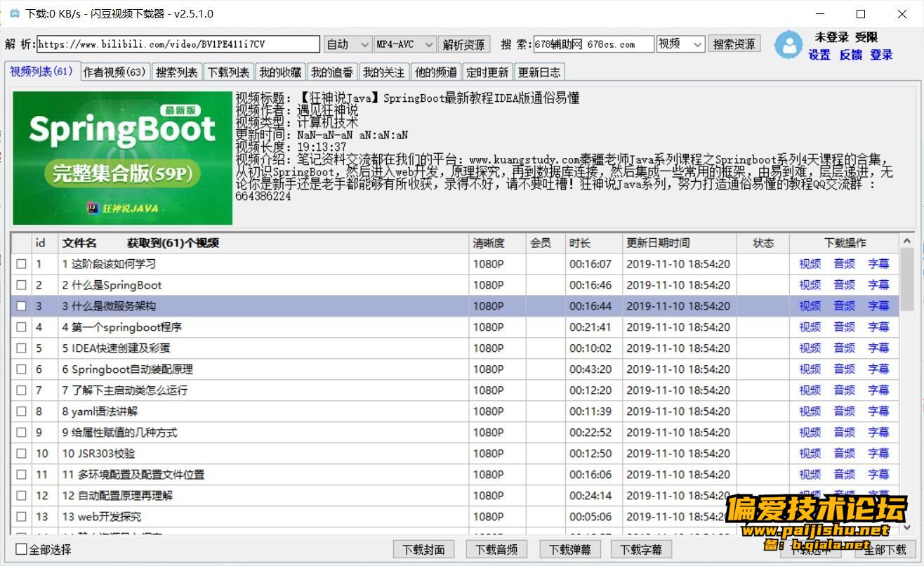Image resolution: width=924 pixels, height=566 pixels.
Task: Open the 视频 search type dropdown
Action: coord(680,44)
